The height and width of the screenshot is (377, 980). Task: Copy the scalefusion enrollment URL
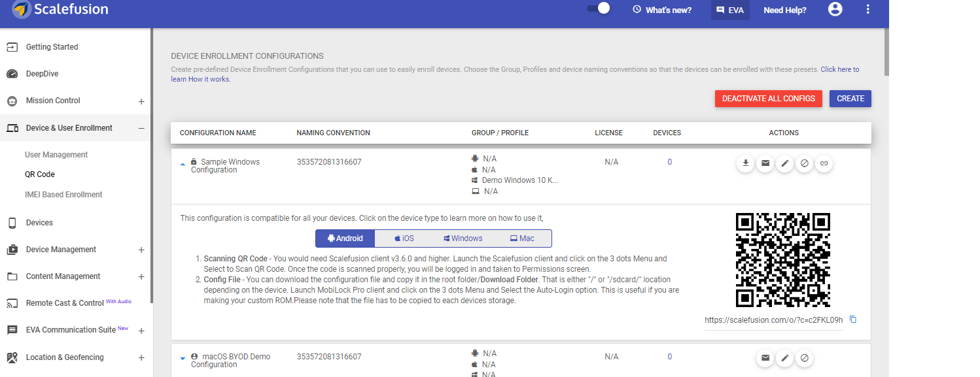click(x=852, y=320)
